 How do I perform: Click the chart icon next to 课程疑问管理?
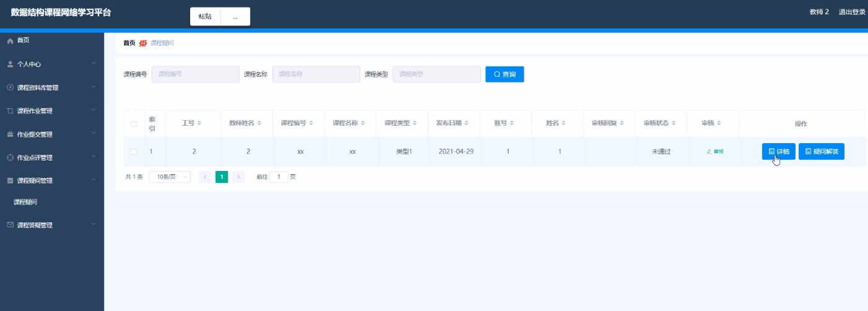point(10,181)
